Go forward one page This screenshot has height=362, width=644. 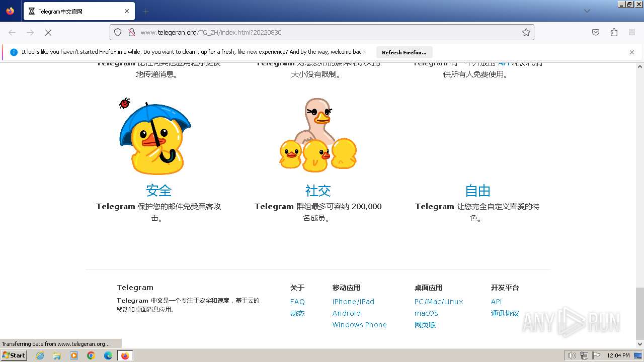click(30, 32)
